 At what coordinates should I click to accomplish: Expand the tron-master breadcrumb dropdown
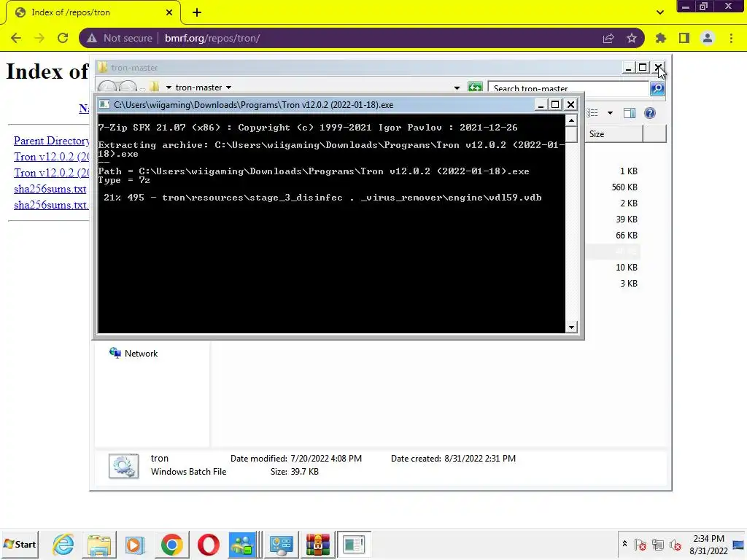(x=228, y=87)
